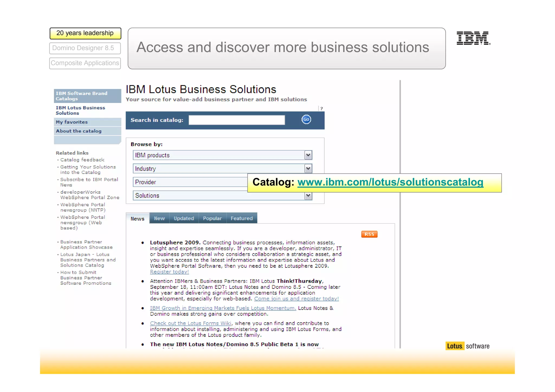Switch to the New tab
The height and width of the screenshot is (392, 555).
coord(159,218)
